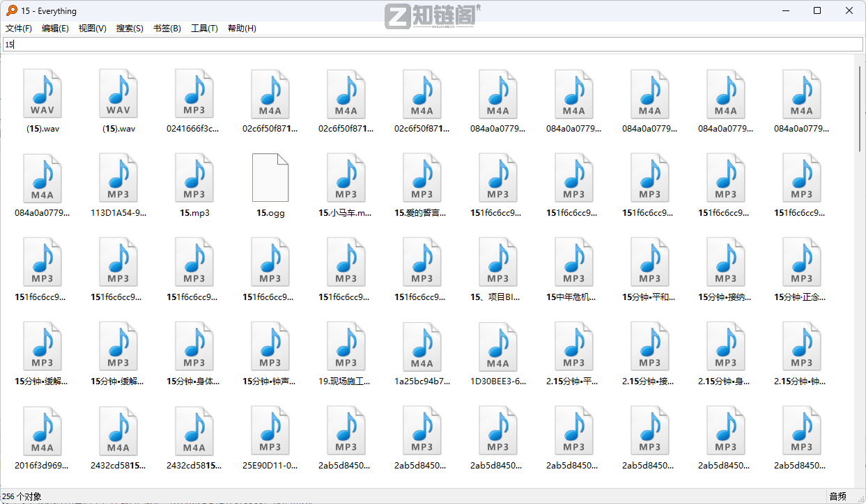Open the 文件 menu

(17, 28)
